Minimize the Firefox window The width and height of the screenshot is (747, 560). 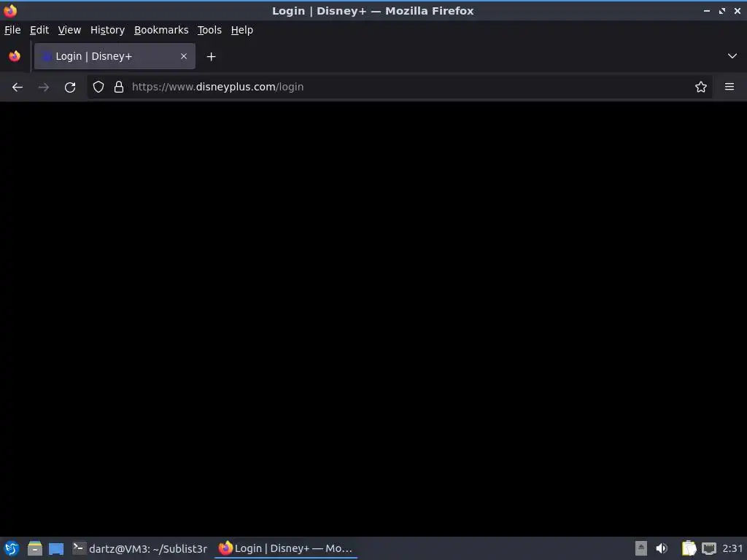point(706,10)
